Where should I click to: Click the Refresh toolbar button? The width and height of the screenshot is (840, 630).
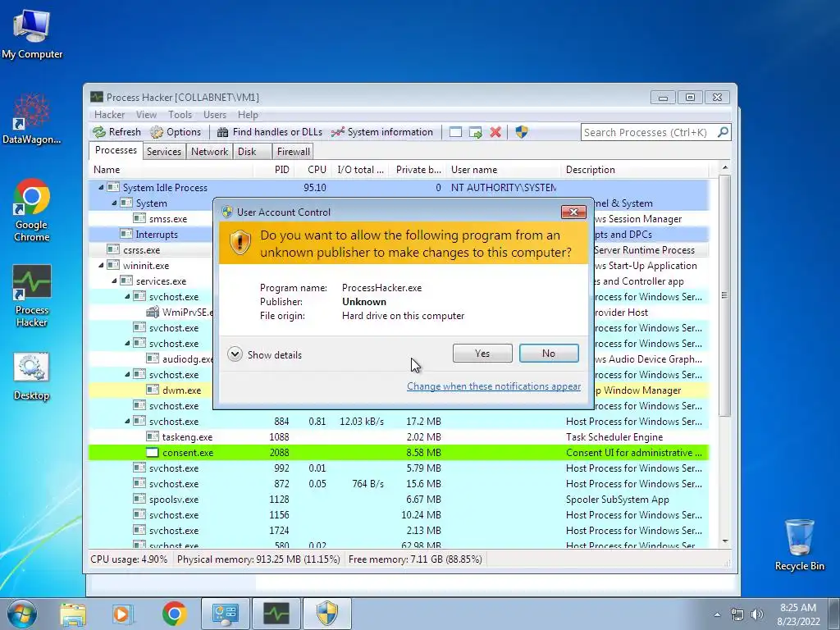116,132
